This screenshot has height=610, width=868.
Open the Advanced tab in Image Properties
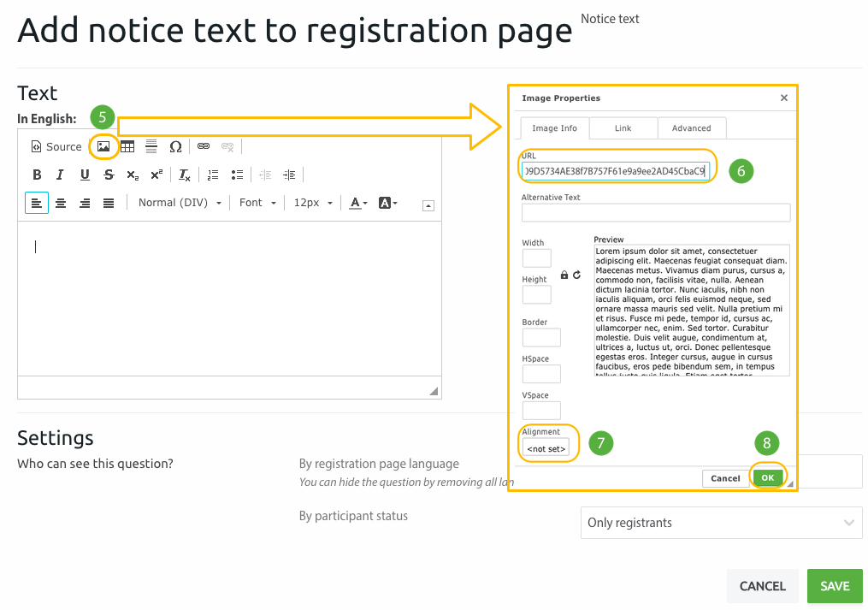point(692,127)
